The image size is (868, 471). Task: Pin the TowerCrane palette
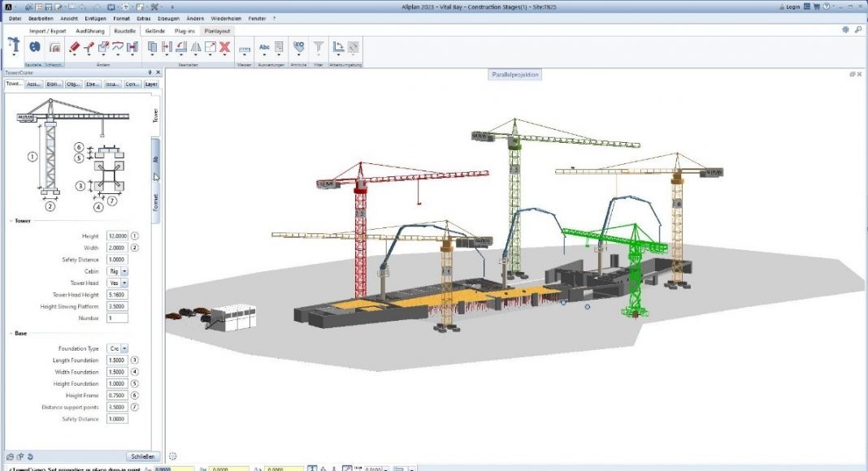click(x=150, y=72)
